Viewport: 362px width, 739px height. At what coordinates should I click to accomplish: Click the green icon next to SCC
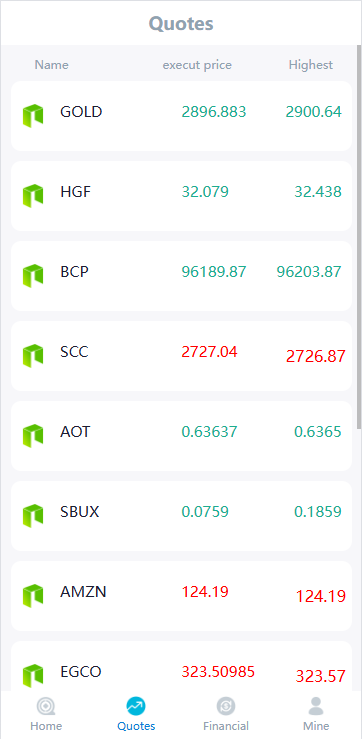[x=33, y=356]
